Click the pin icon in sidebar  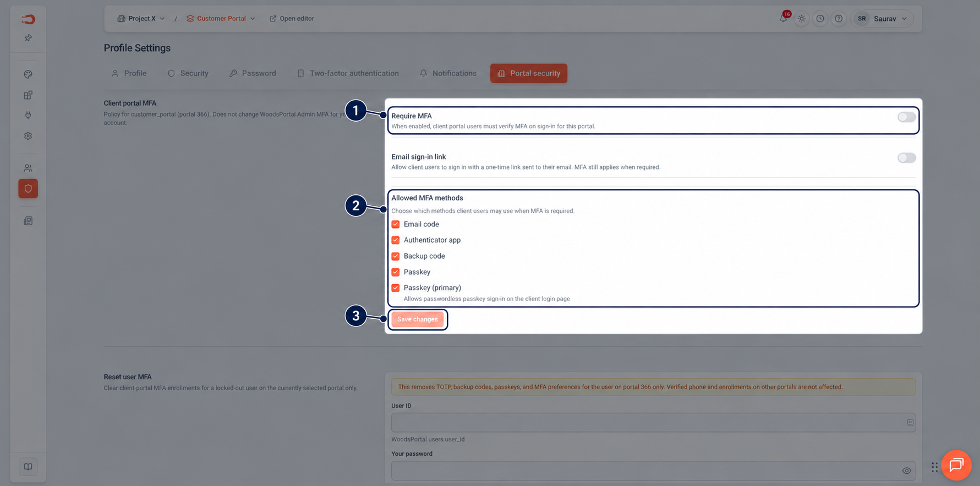(28, 38)
